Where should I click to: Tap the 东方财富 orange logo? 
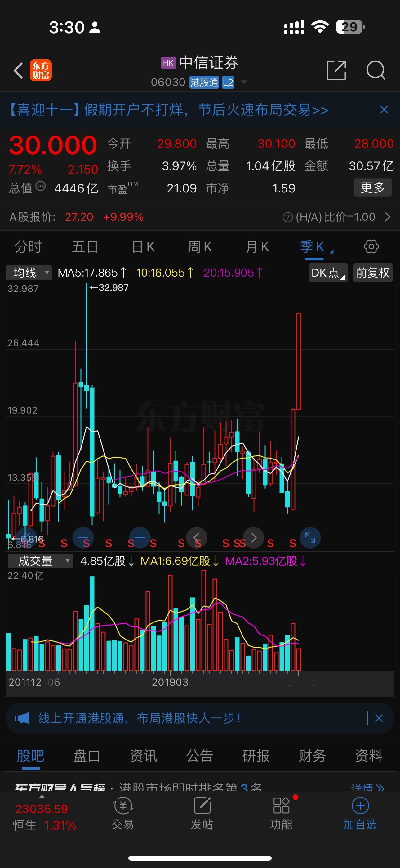(x=41, y=70)
